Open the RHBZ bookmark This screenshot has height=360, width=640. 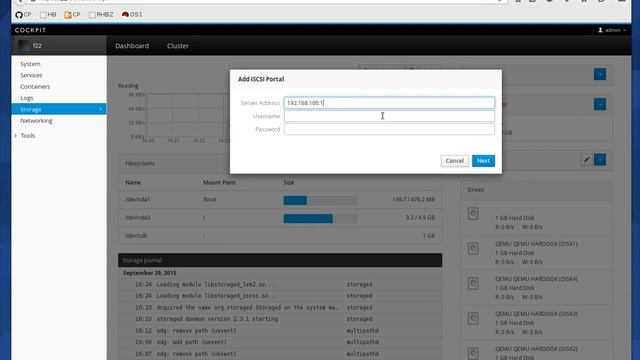point(101,15)
